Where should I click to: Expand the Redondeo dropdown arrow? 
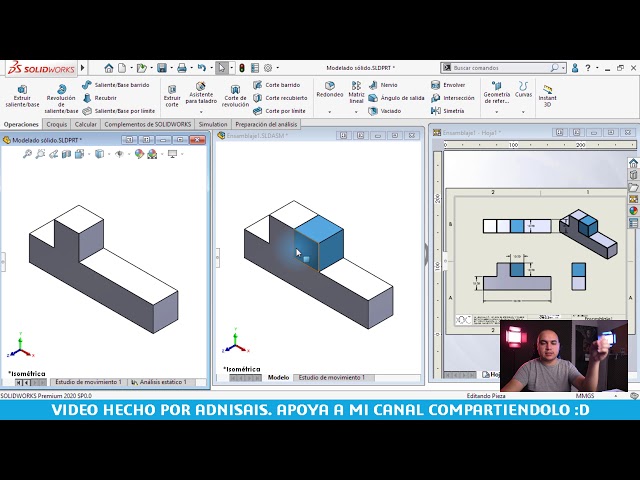click(x=329, y=111)
